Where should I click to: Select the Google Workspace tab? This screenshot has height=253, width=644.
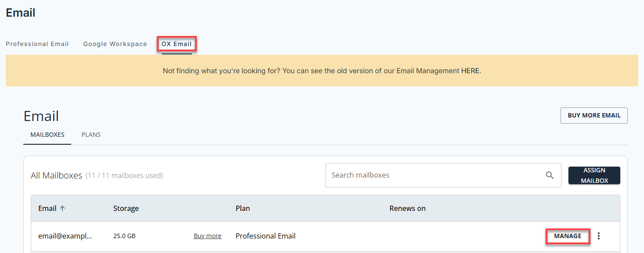point(115,43)
